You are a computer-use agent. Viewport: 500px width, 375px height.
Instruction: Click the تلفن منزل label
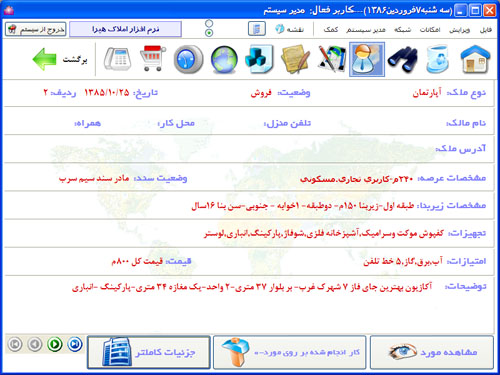click(x=287, y=123)
